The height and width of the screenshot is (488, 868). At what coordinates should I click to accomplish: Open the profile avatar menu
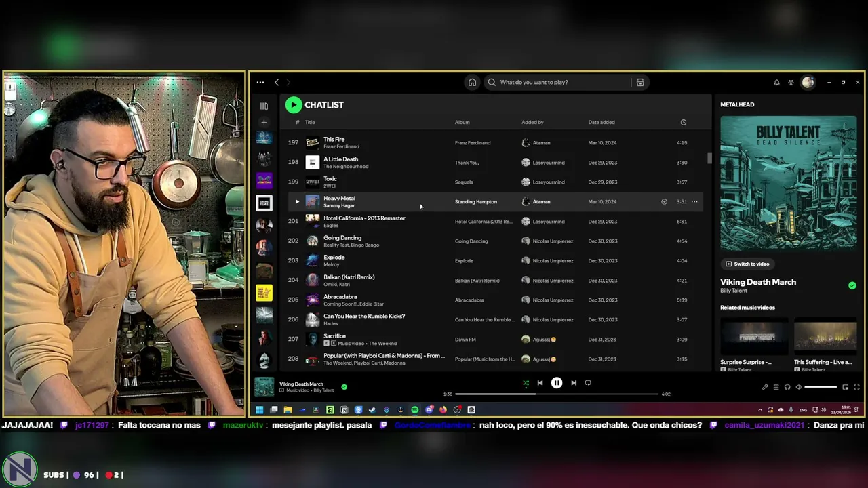pos(808,82)
